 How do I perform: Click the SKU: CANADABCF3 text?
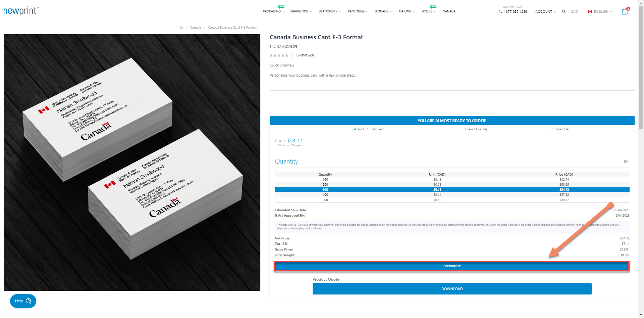(x=283, y=47)
